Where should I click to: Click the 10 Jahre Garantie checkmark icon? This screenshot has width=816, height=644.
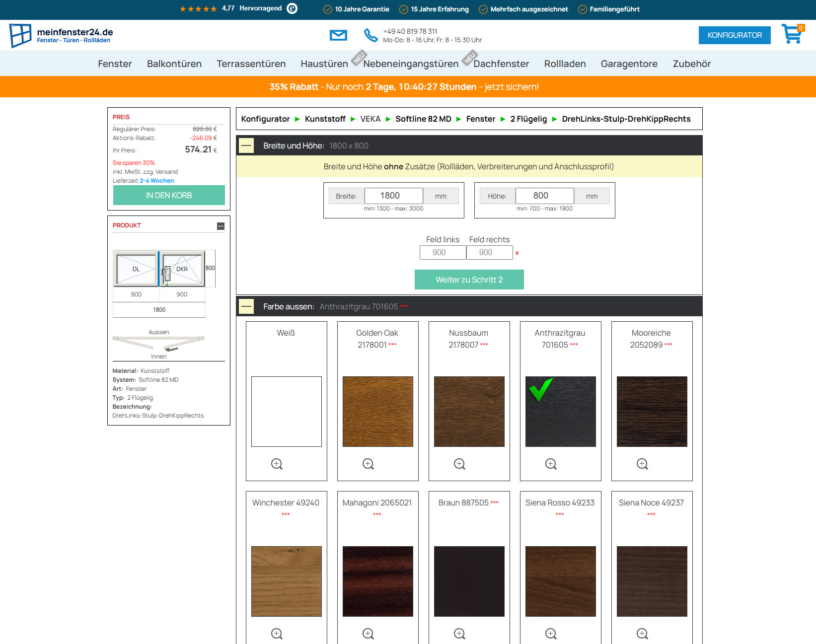coord(328,9)
